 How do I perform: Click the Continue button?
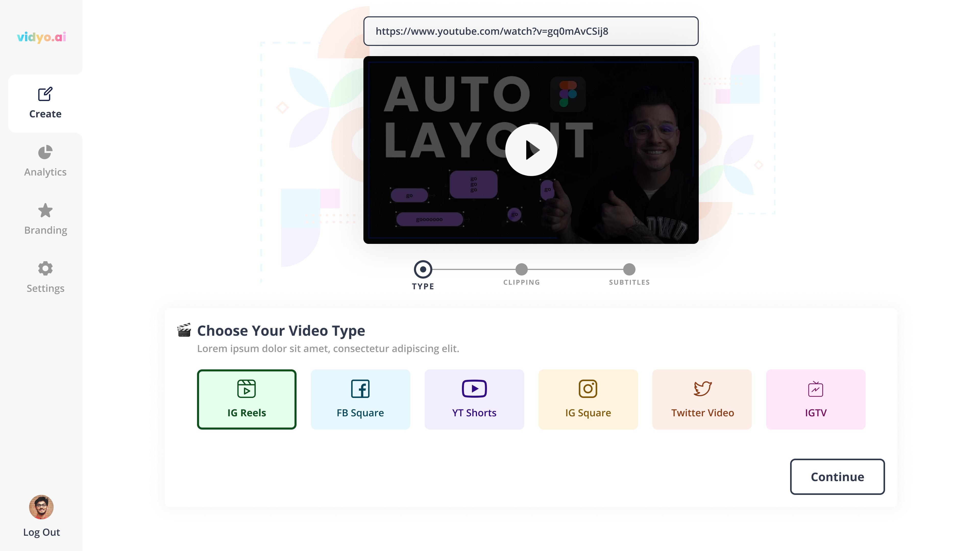click(x=837, y=477)
